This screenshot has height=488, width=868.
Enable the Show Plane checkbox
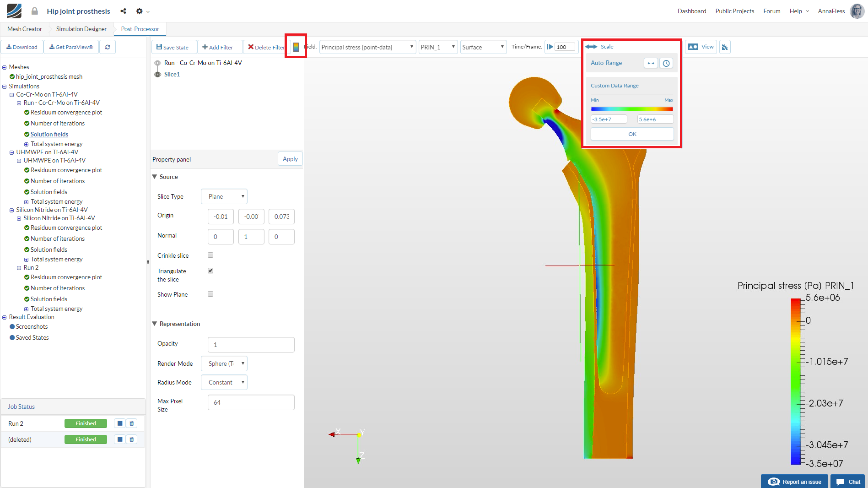point(210,294)
